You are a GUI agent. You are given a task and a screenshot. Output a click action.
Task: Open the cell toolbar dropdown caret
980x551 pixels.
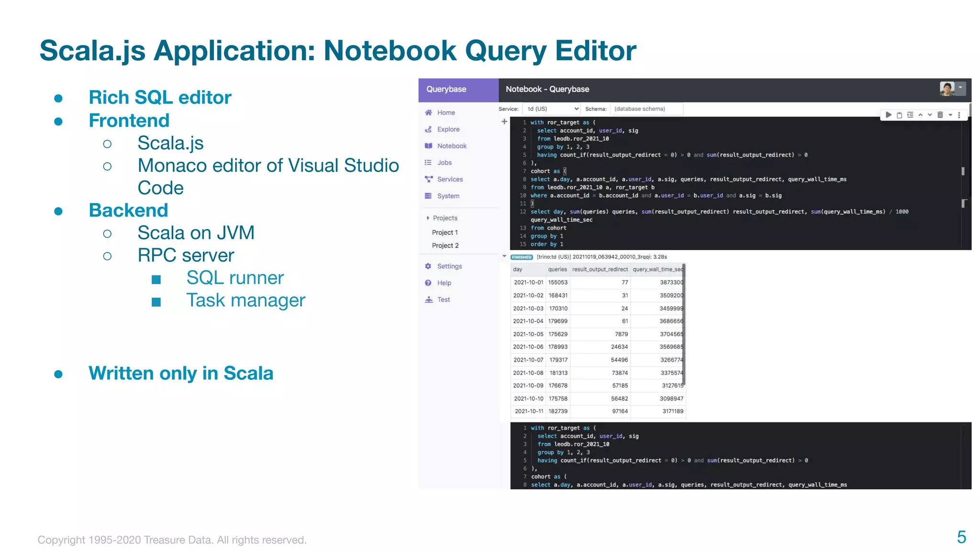950,115
